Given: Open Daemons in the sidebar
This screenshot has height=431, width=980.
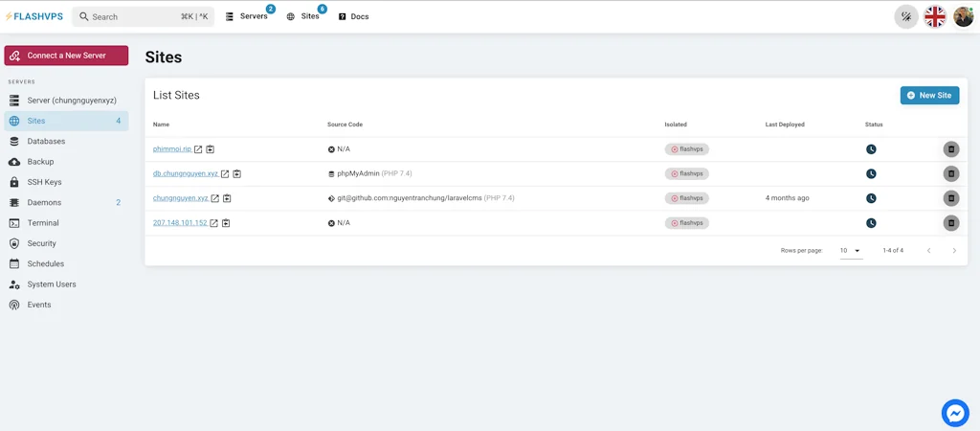Looking at the screenshot, I should pos(66,203).
